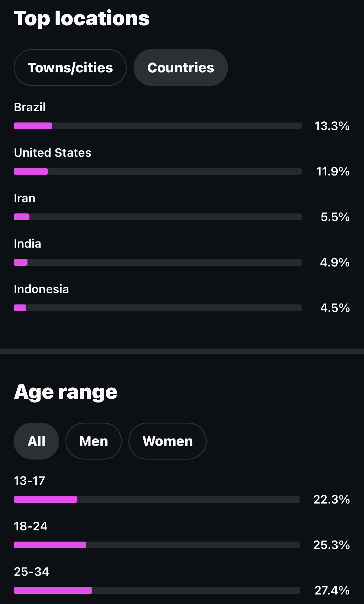Viewport: 364px width, 604px height.
Task: Click the Indonesia country label
Action: (x=41, y=289)
